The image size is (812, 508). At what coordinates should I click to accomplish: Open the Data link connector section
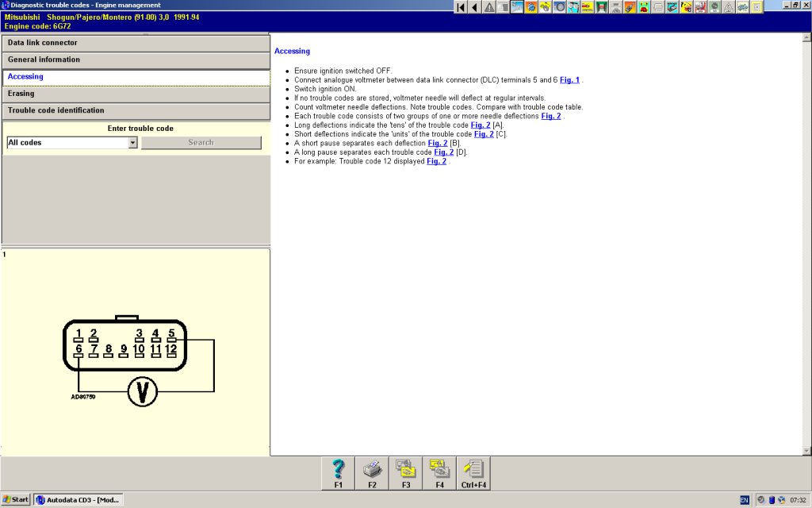[x=136, y=43]
